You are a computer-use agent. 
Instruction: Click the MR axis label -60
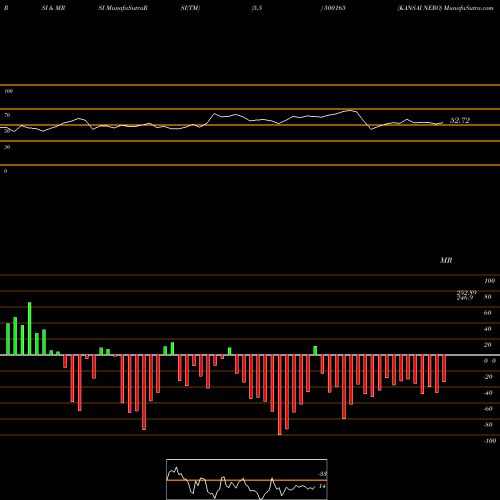488,409
